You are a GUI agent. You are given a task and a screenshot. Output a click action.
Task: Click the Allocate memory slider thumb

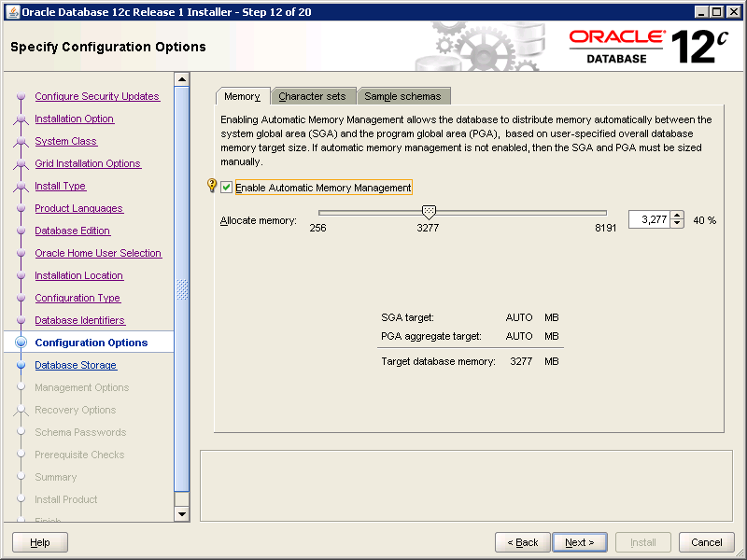[x=429, y=213]
